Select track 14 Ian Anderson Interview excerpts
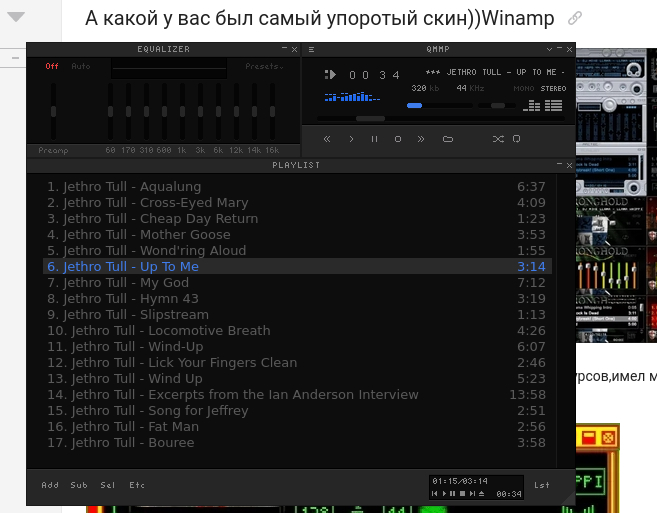The height and width of the screenshot is (513, 657). tap(297, 395)
